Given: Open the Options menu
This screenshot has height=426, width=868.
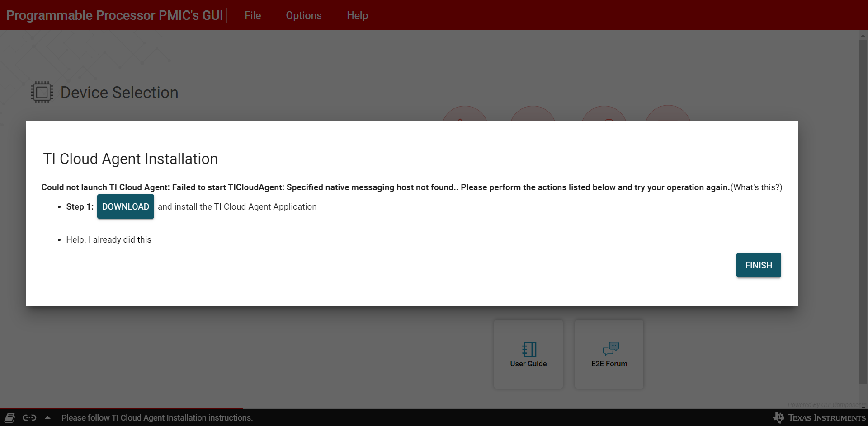Looking at the screenshot, I should [x=303, y=15].
